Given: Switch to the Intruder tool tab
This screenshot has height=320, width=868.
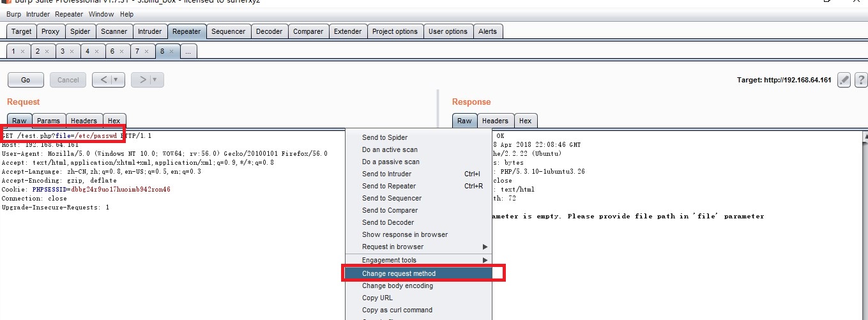Looking at the screenshot, I should (150, 31).
